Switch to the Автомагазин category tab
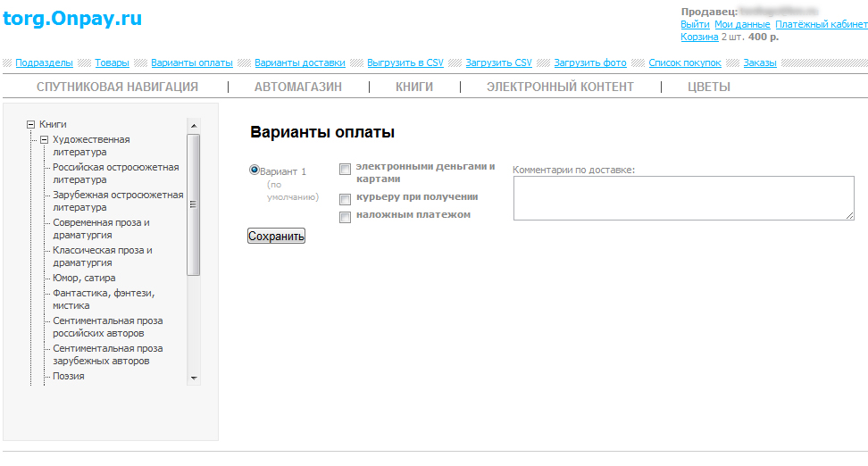Screen dimensions: 868x466 point(298,87)
